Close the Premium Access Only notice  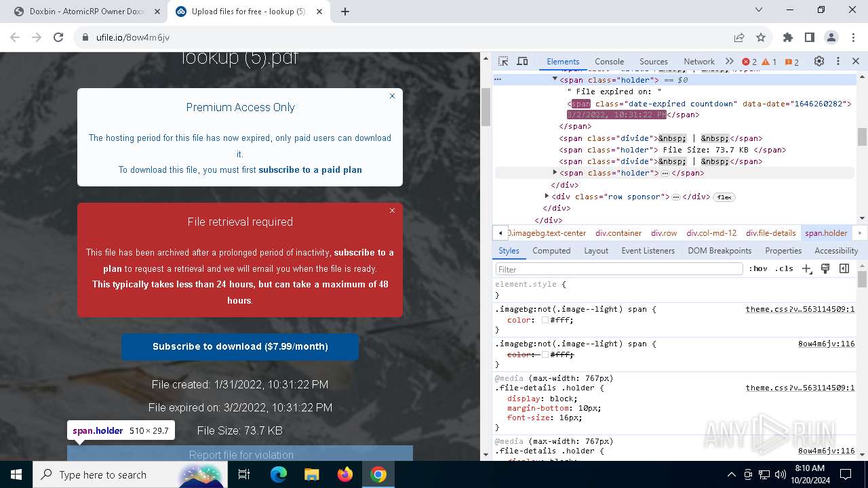tap(392, 96)
